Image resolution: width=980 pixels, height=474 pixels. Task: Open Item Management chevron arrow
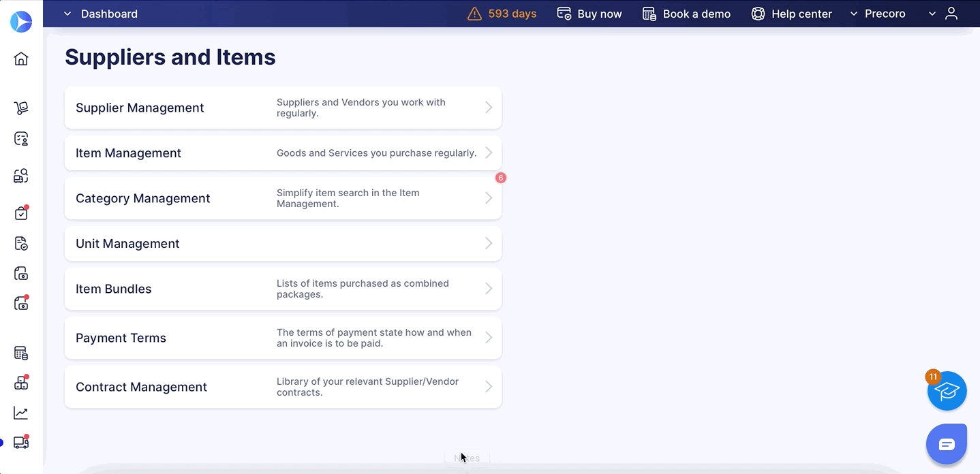(489, 153)
